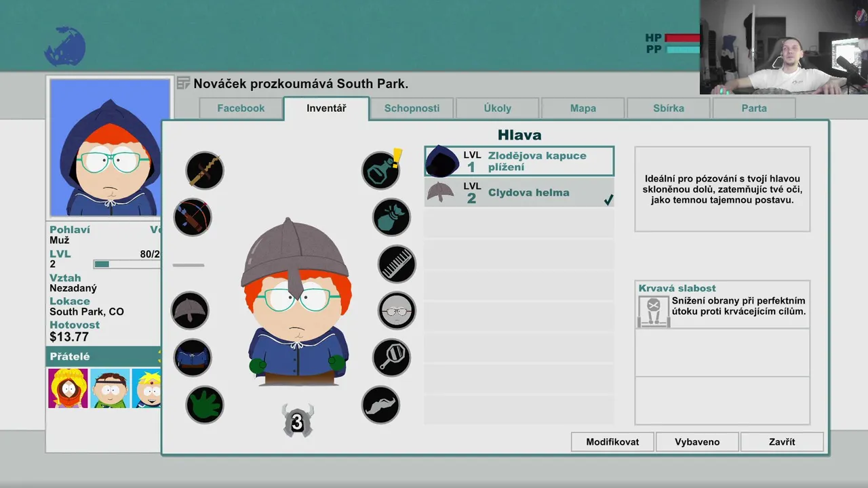Screen dimensions: 868x488
Task: Click the Modifikovat button
Action: click(x=612, y=442)
